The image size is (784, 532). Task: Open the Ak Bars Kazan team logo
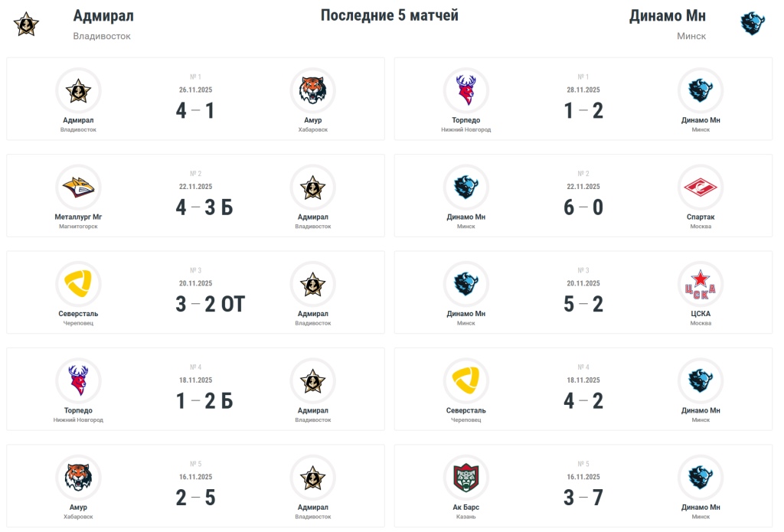[x=466, y=478]
